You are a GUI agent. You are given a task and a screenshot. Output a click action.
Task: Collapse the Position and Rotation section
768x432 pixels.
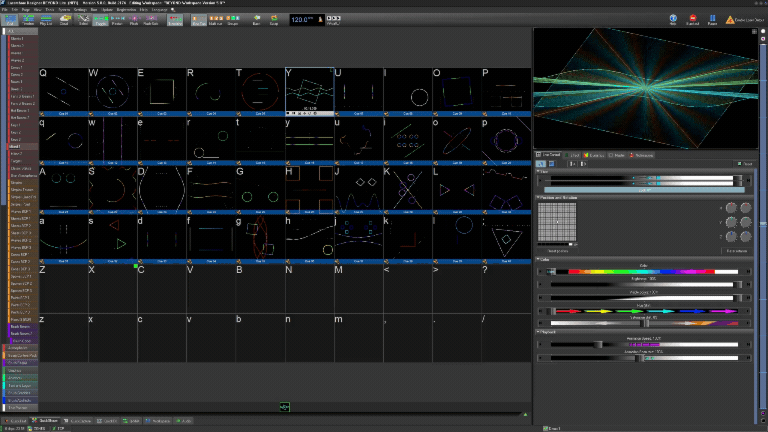[557, 198]
